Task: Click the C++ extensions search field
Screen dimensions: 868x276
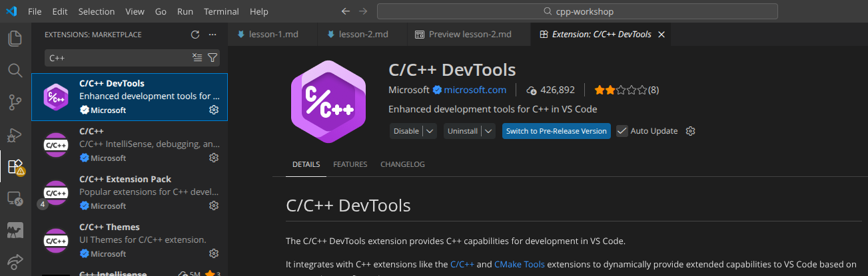Action: click(118, 58)
